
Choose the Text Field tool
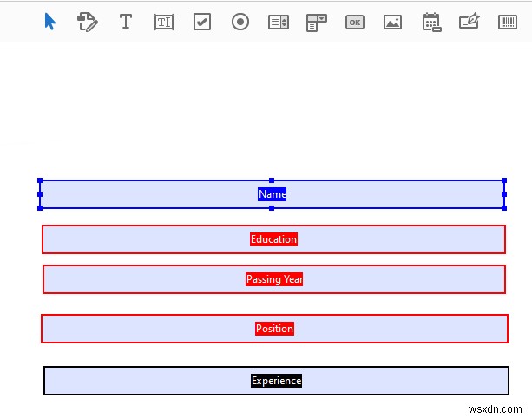(164, 22)
